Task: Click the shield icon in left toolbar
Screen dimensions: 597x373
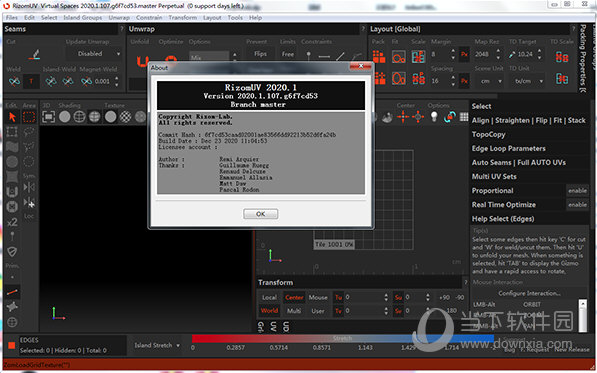Action: 12,252
